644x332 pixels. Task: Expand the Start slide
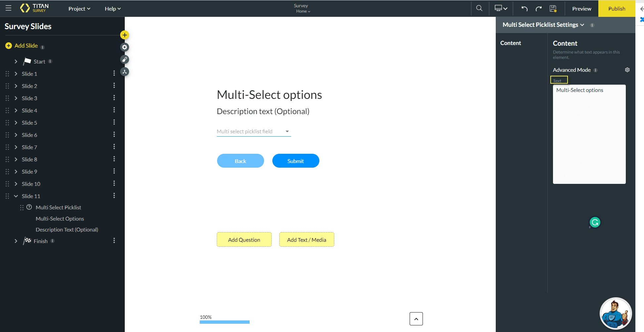[x=16, y=61]
